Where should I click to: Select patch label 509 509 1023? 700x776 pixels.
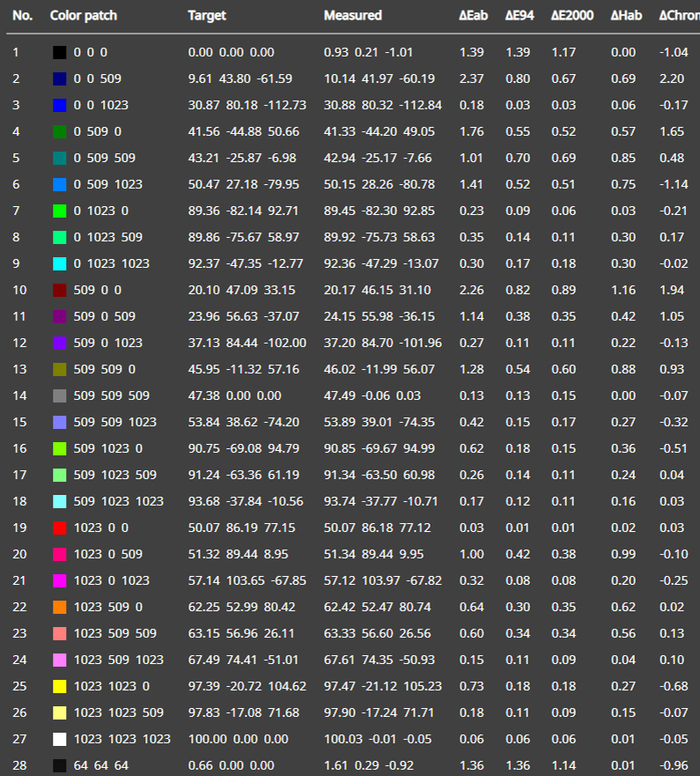point(115,422)
